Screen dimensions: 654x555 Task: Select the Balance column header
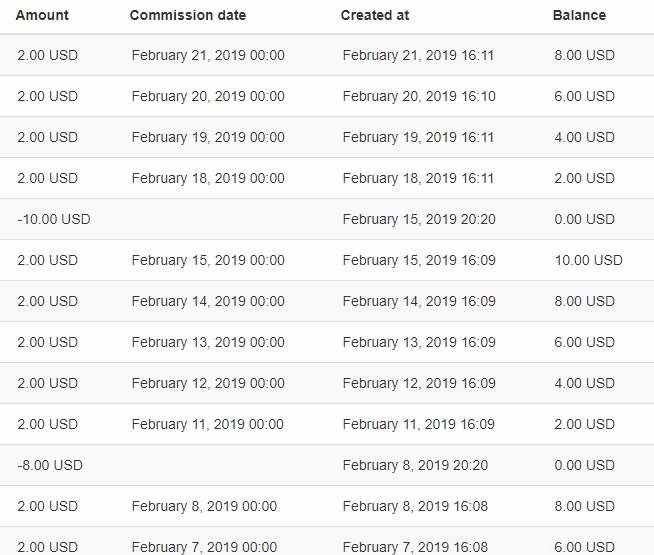pos(579,16)
